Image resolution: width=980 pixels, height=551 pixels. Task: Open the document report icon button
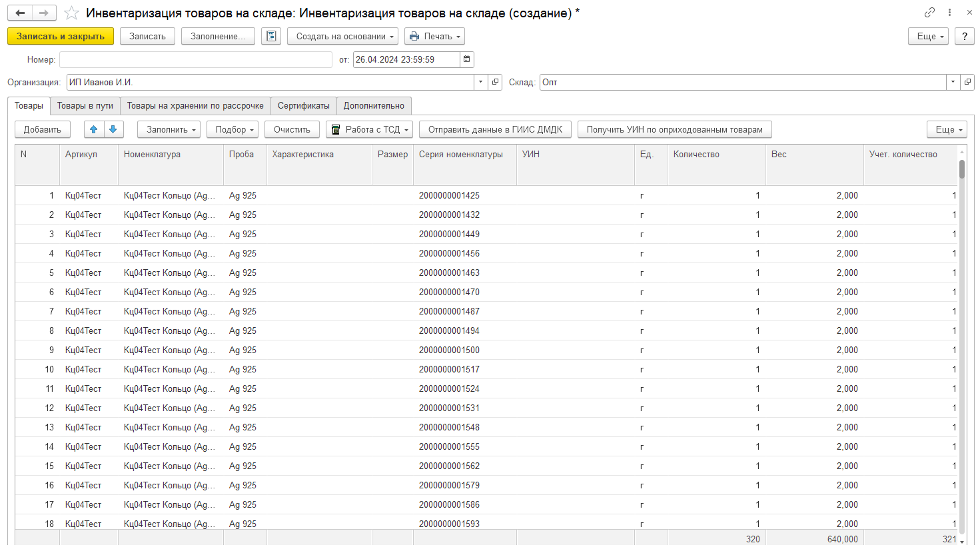(271, 36)
